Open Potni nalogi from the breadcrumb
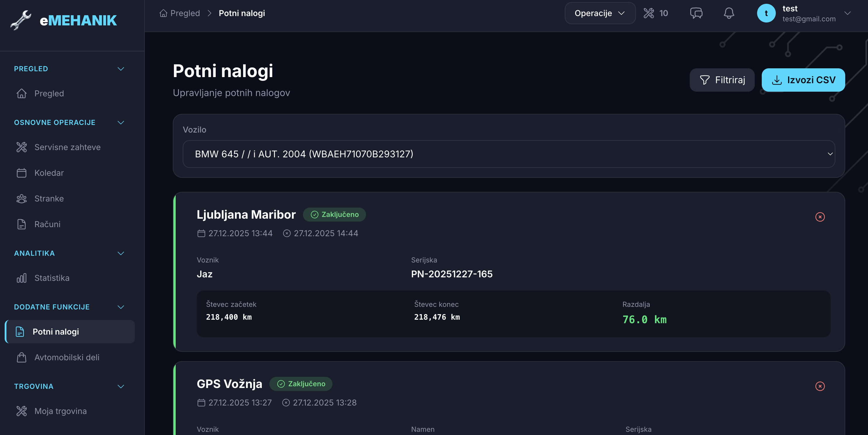This screenshot has width=868, height=435. click(x=241, y=13)
